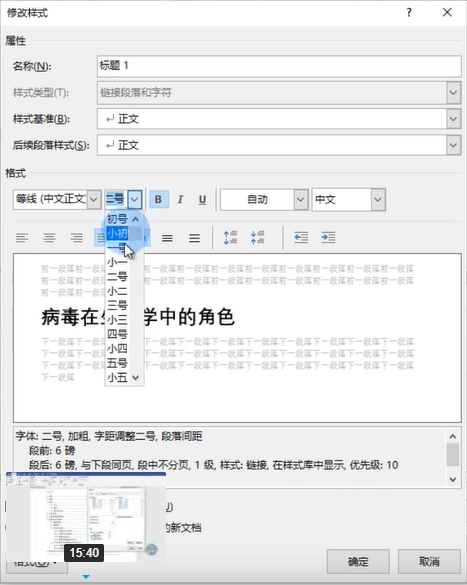
Task: Click the description box scrollbar thumb
Action: click(453, 454)
